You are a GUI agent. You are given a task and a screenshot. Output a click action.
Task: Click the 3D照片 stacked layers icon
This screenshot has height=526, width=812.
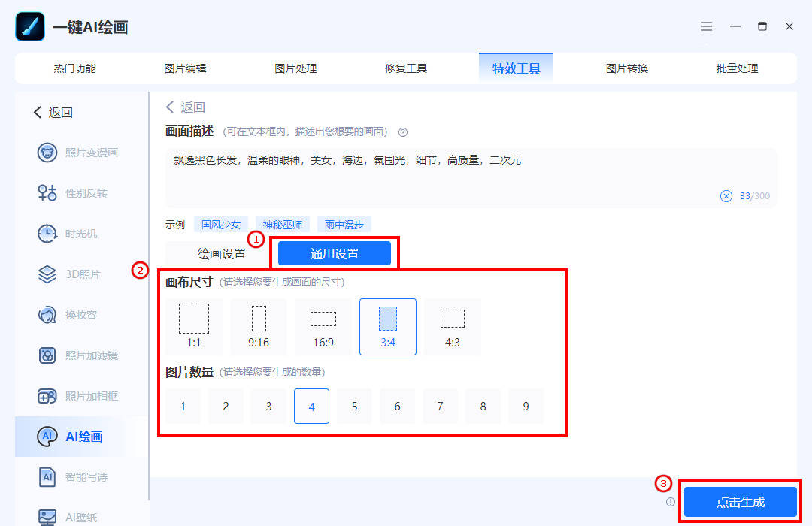(x=47, y=274)
